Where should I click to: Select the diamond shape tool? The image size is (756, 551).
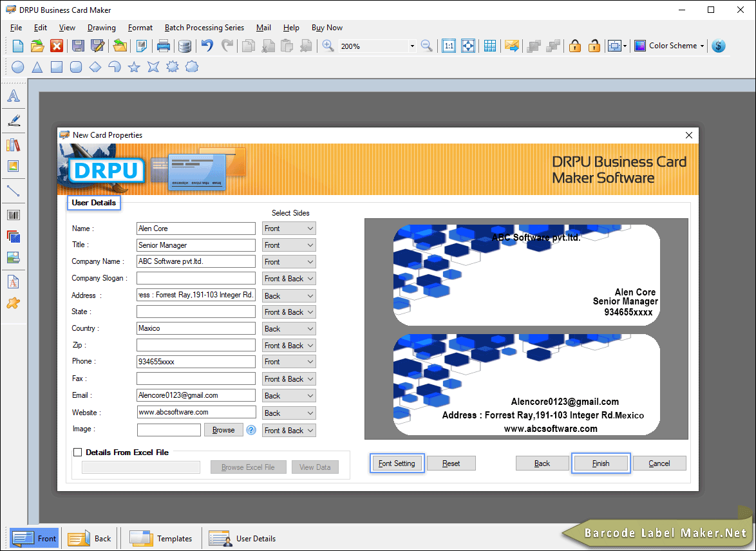pos(95,67)
